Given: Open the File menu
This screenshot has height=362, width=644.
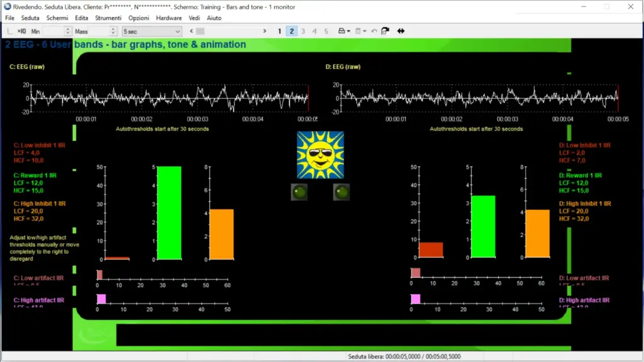Looking at the screenshot, I should tap(10, 18).
